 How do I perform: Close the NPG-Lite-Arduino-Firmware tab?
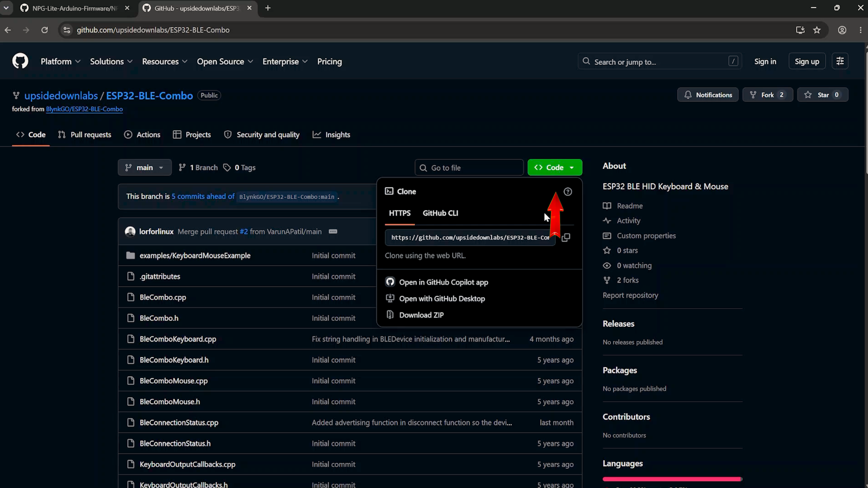pos(127,8)
